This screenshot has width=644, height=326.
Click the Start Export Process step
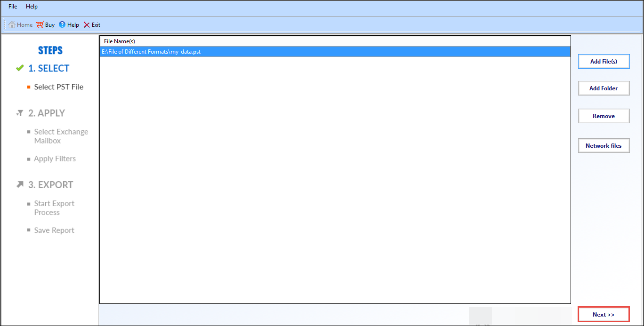point(54,208)
